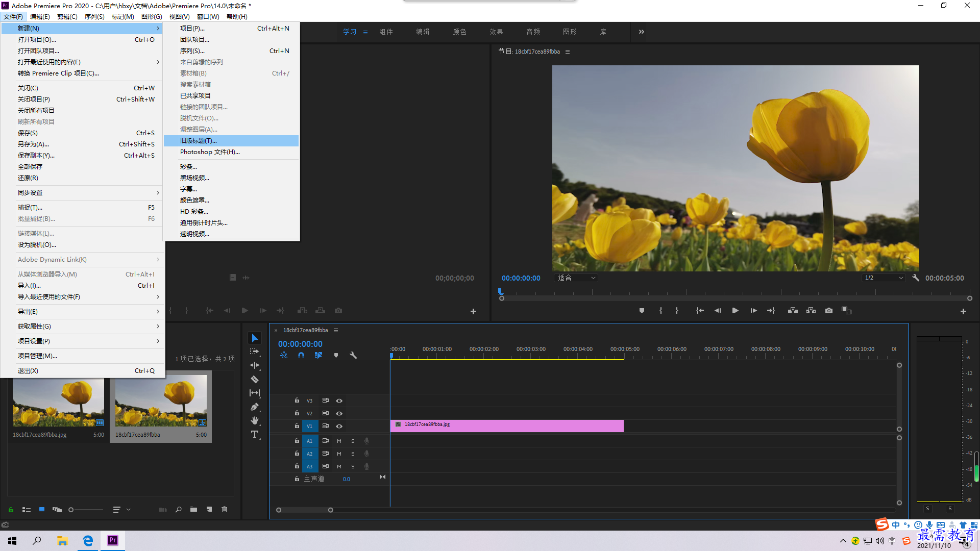The height and width of the screenshot is (551, 980).
Task: Open the Find search icon in Project panel
Action: click(179, 509)
